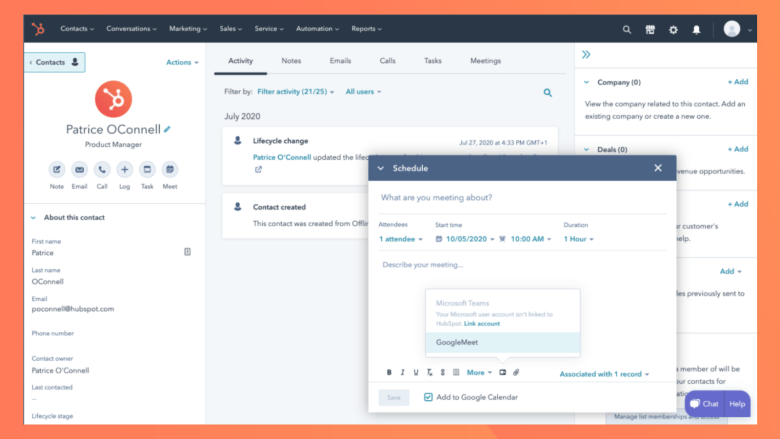Open the Reports navigation menu
Viewport: 780px width, 439px height.
[367, 29]
